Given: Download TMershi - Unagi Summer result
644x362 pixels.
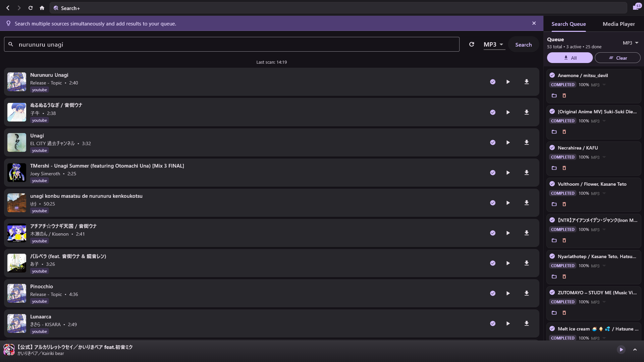Looking at the screenshot, I should tap(527, 173).
